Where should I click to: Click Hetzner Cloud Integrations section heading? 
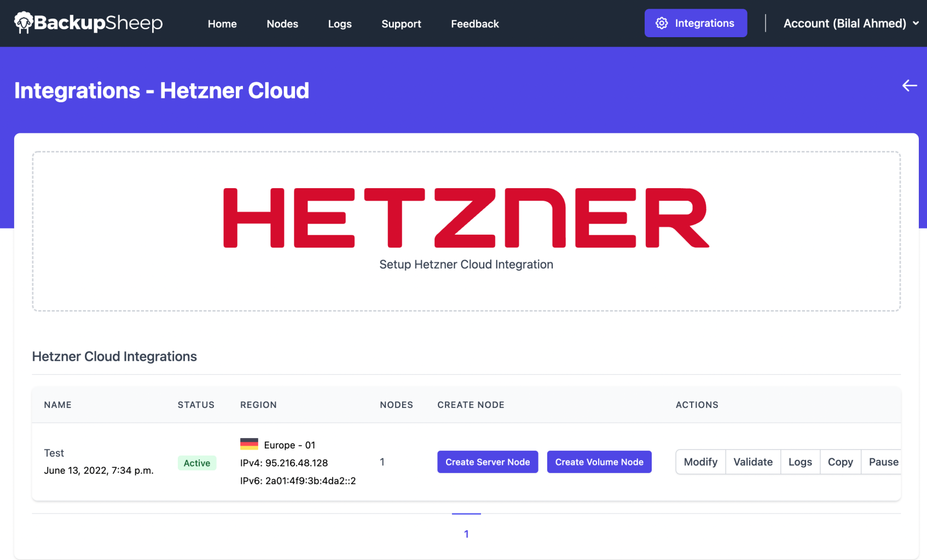pyautogui.click(x=114, y=357)
